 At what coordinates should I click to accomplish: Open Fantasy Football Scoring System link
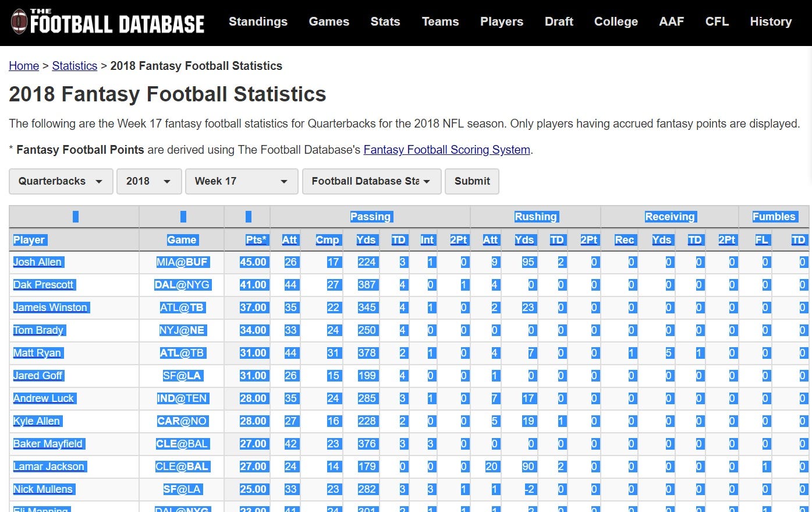pos(446,150)
